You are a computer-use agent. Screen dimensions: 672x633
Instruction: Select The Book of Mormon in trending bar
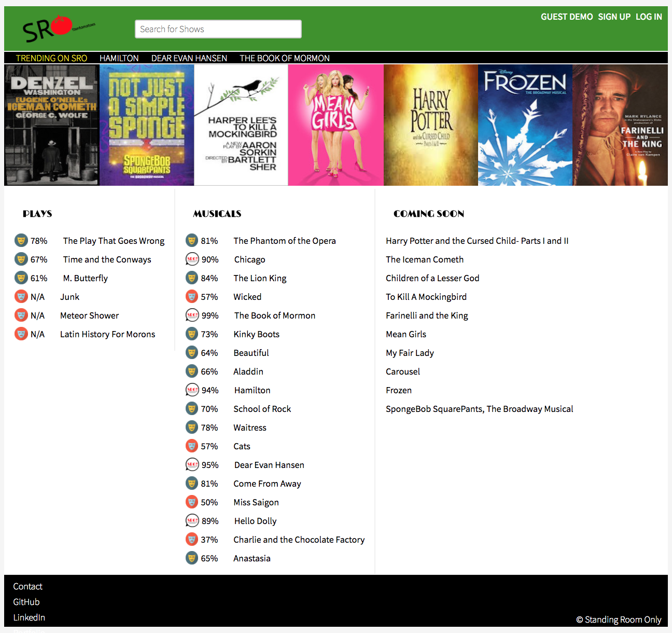pos(285,58)
